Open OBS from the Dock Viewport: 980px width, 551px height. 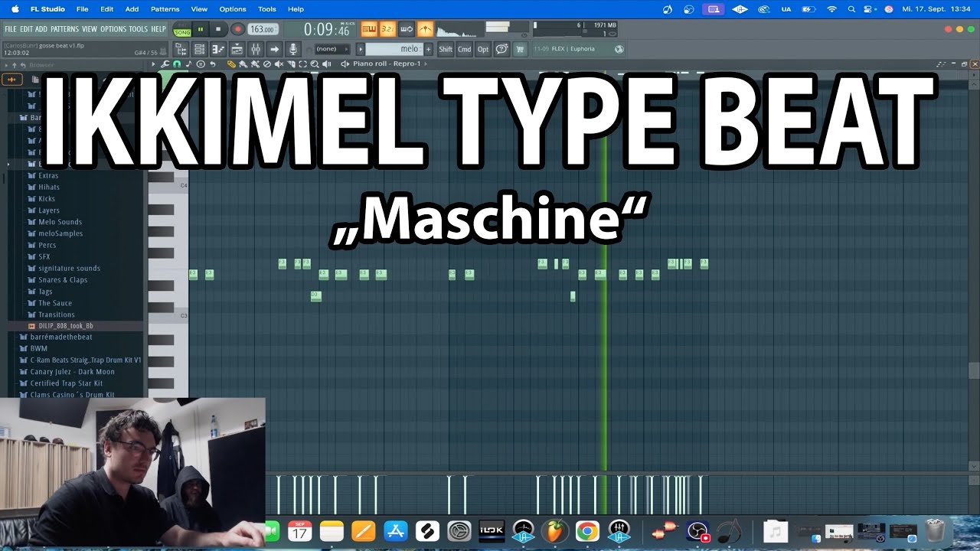pyautogui.click(x=698, y=531)
